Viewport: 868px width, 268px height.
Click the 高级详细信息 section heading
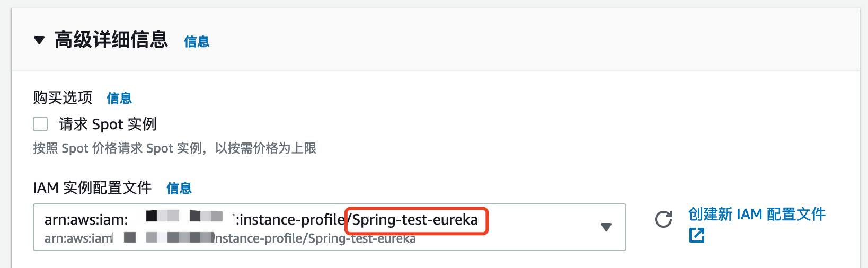tap(111, 40)
